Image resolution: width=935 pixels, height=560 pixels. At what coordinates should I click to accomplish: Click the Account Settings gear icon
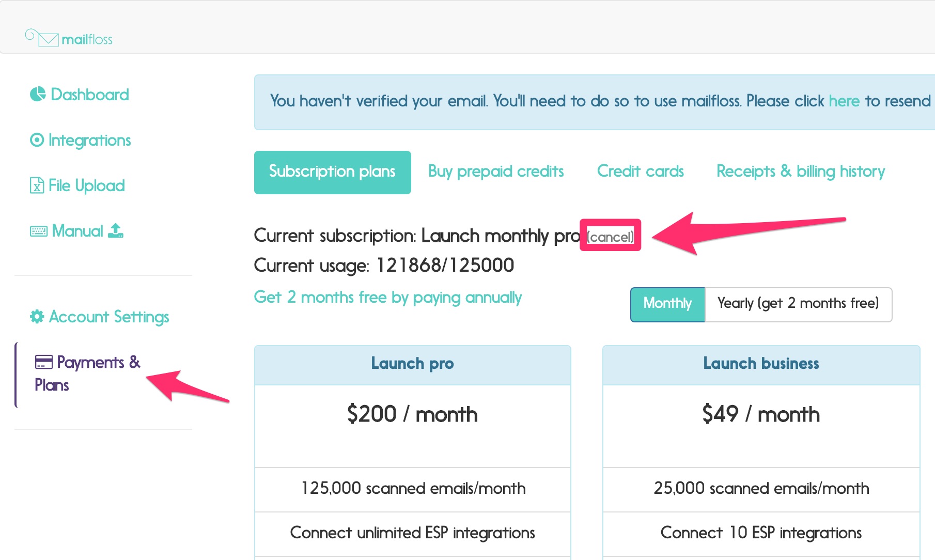37,317
